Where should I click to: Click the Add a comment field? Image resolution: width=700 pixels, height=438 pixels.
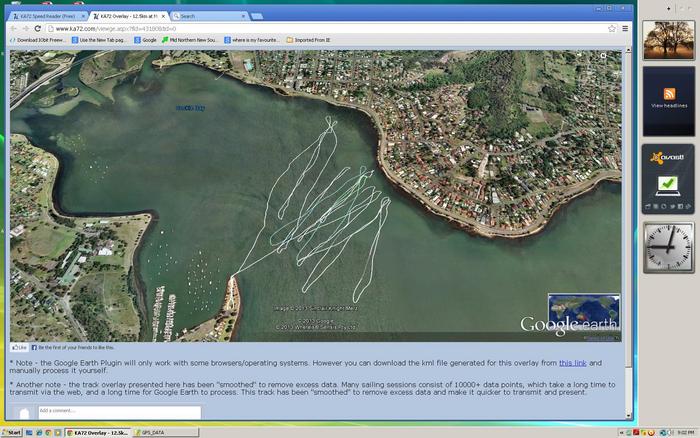tap(118, 411)
